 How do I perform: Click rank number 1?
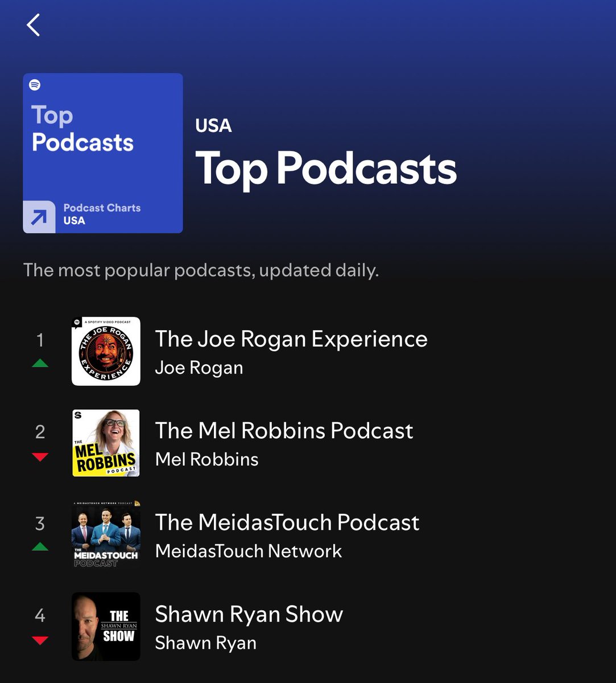point(40,340)
